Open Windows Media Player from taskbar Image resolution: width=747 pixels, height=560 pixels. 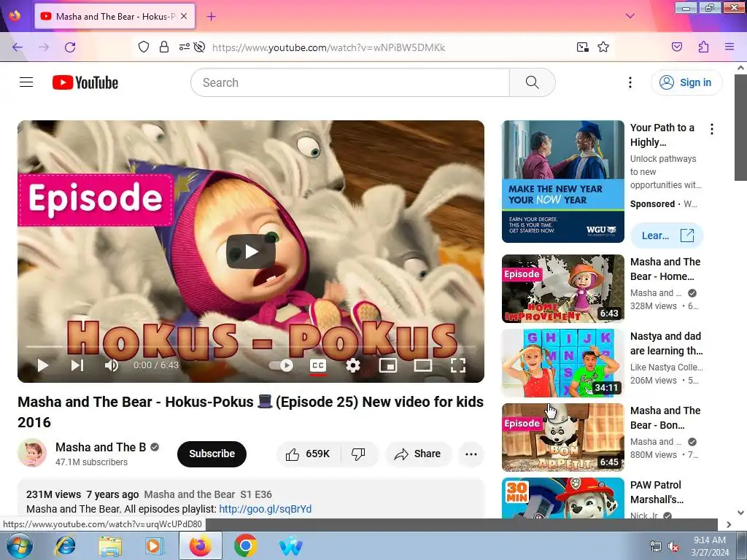155,545
